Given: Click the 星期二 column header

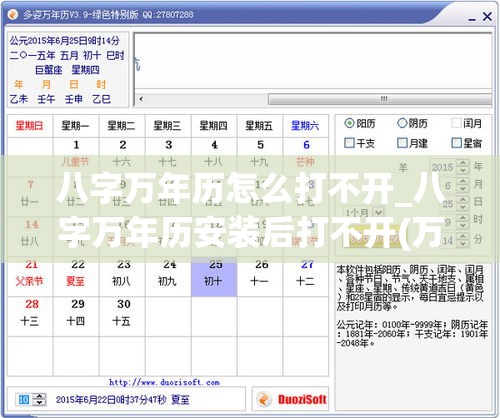Looking at the screenshot, I should [122, 126].
